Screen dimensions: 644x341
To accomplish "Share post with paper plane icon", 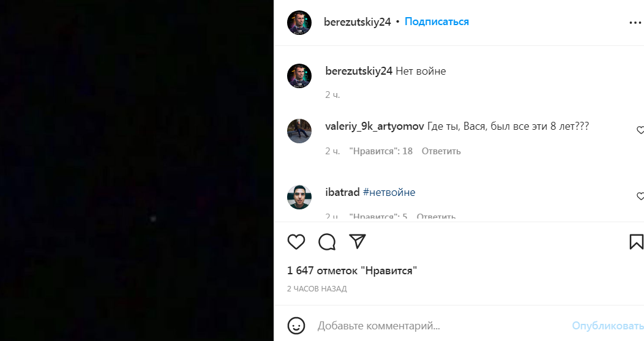I will coord(358,242).
